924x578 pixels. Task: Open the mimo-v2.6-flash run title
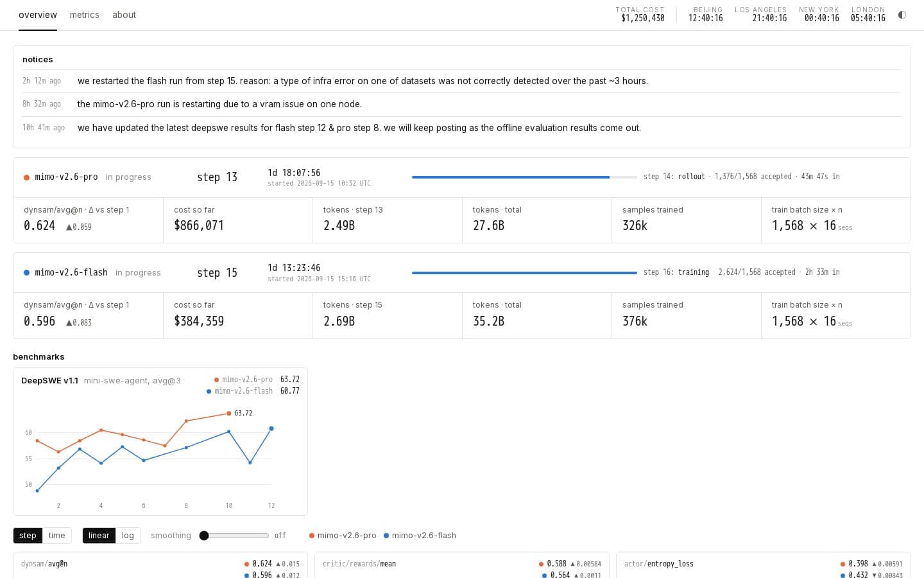(71, 272)
